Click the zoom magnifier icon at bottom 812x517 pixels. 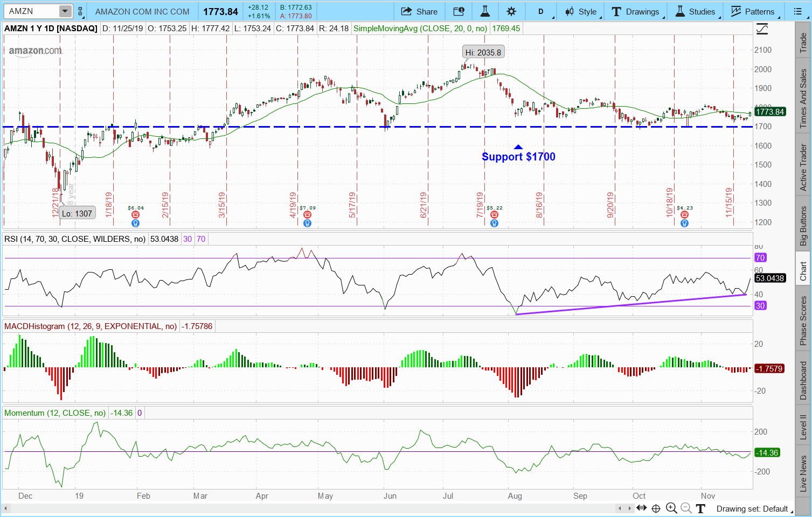(671, 508)
